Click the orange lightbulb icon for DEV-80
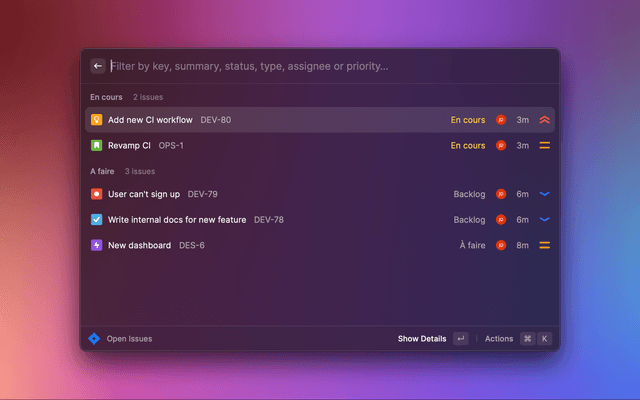The width and height of the screenshot is (640, 400). coord(96,120)
